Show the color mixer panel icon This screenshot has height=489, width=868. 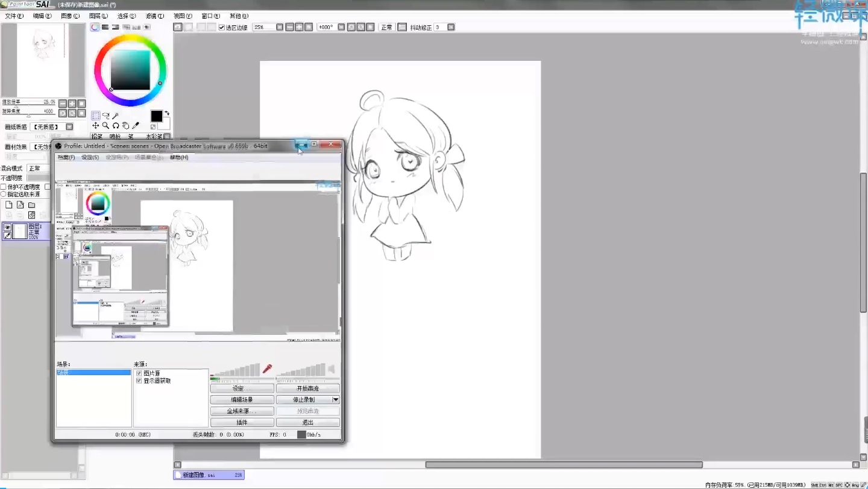(x=126, y=27)
